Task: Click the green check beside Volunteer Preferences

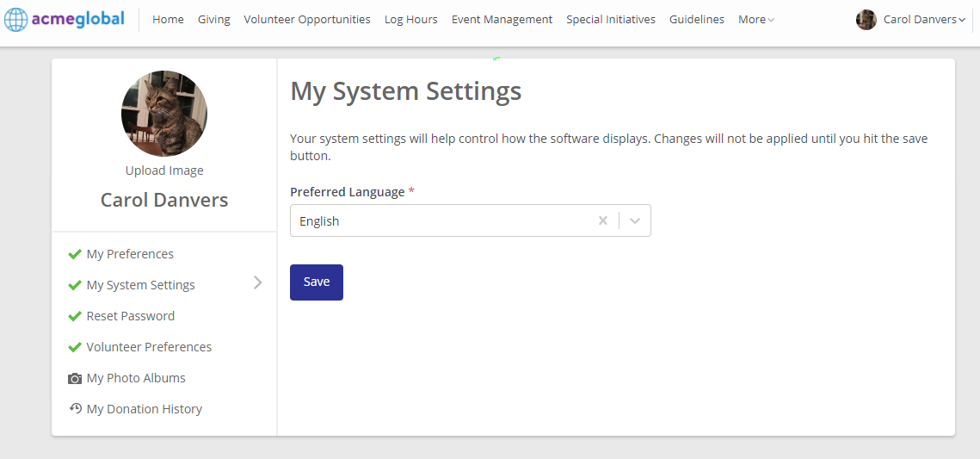Action: coord(74,347)
